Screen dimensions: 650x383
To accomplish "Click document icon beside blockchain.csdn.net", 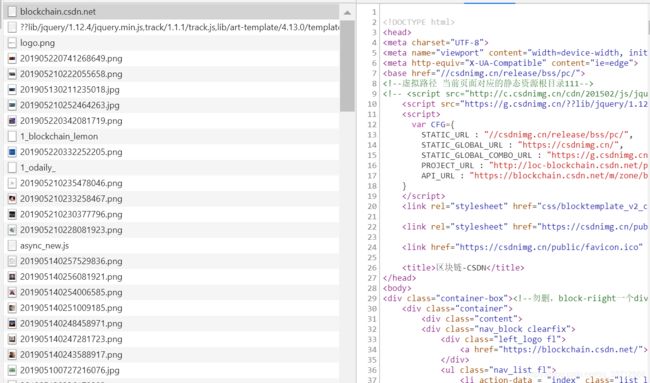I will tap(12, 12).
